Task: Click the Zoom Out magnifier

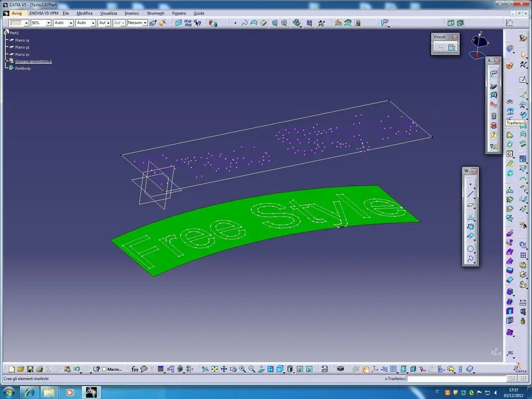Action: coord(252,369)
